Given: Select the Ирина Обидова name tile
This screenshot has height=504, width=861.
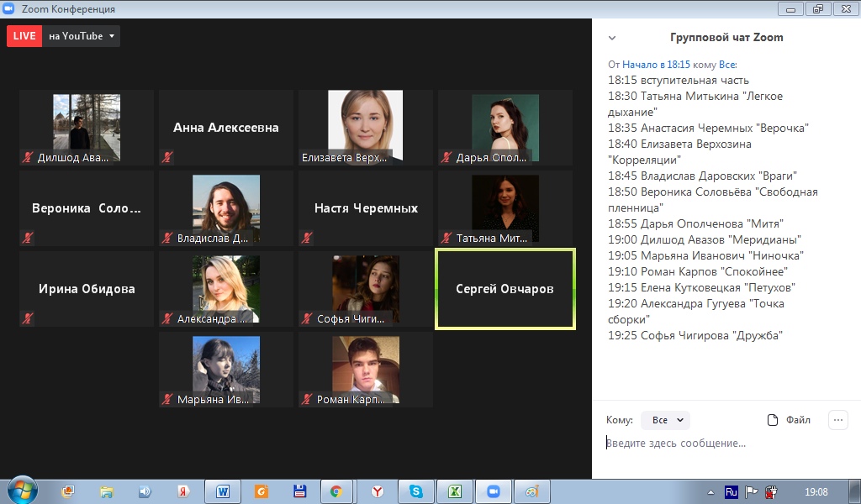Looking at the screenshot, I should [x=87, y=289].
